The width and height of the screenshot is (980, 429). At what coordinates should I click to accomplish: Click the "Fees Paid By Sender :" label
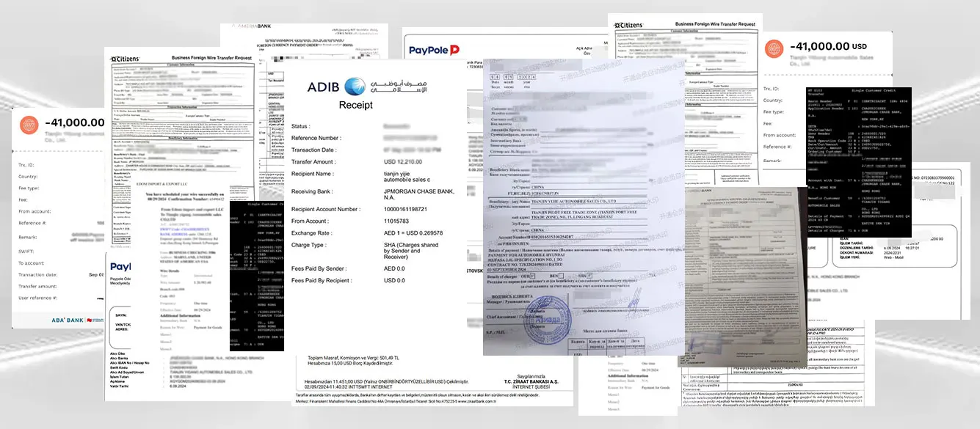point(320,269)
